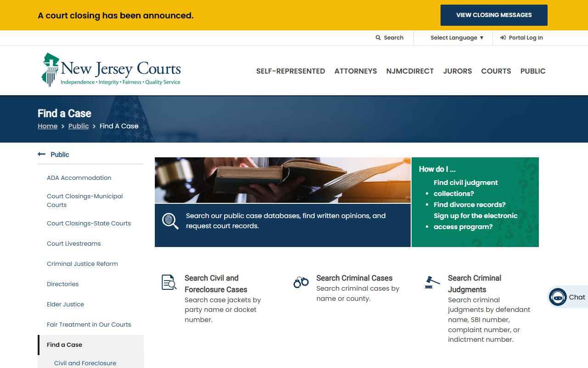Click the Portal Log In link
The image size is (588, 368).
coord(521,38)
